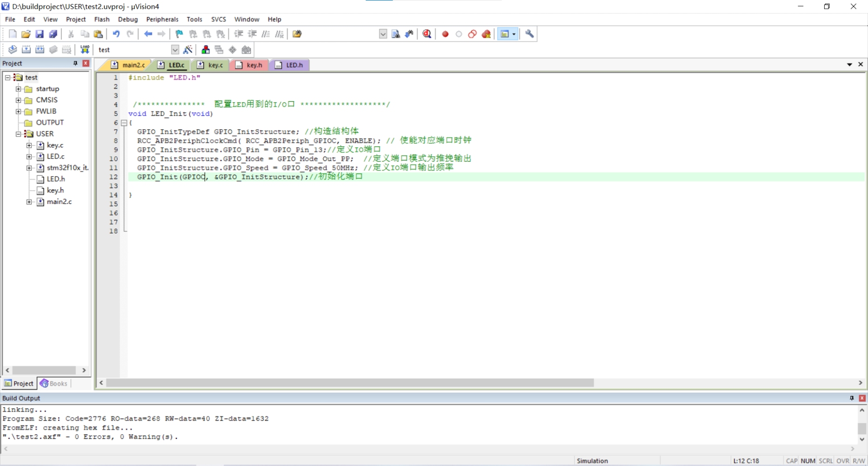
Task: Expand main2.c dependencies in the tree
Action: point(29,202)
